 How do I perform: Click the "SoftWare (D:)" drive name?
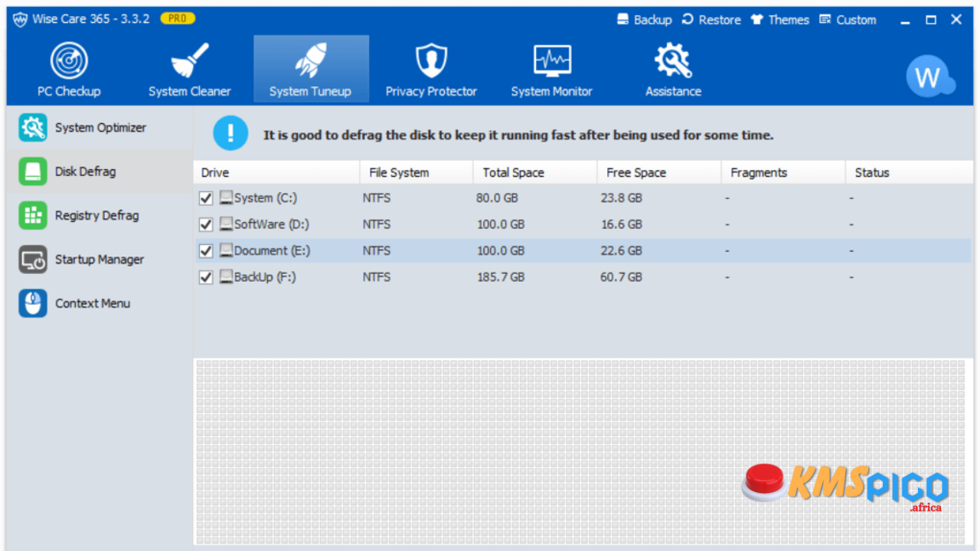point(272,224)
